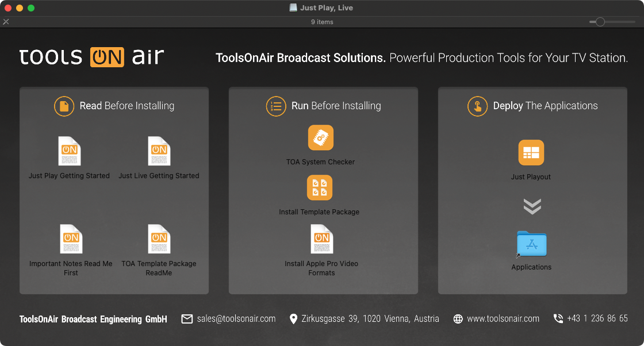Click the ToolsOnAir Broadcast Solutions tagline

(422, 58)
